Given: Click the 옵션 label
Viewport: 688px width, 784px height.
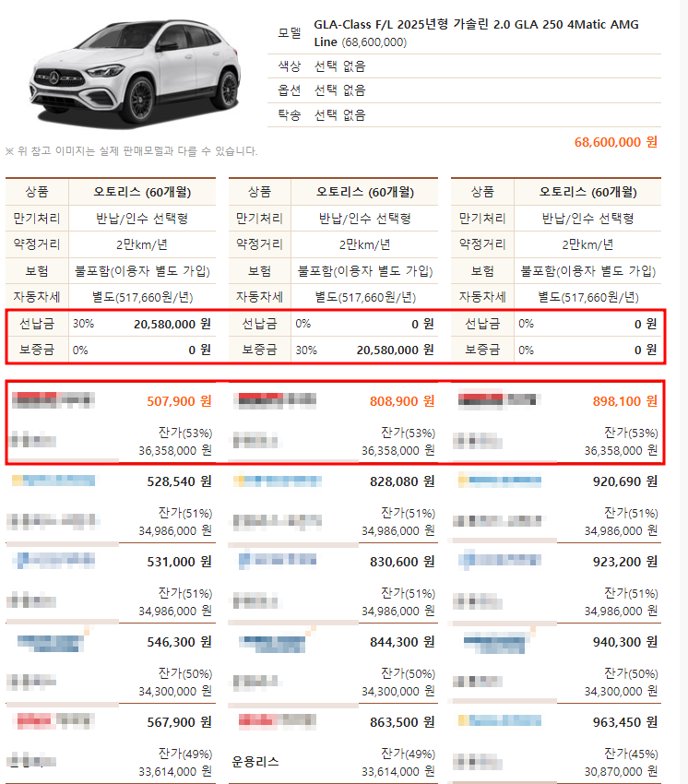Looking at the screenshot, I should 290,90.
